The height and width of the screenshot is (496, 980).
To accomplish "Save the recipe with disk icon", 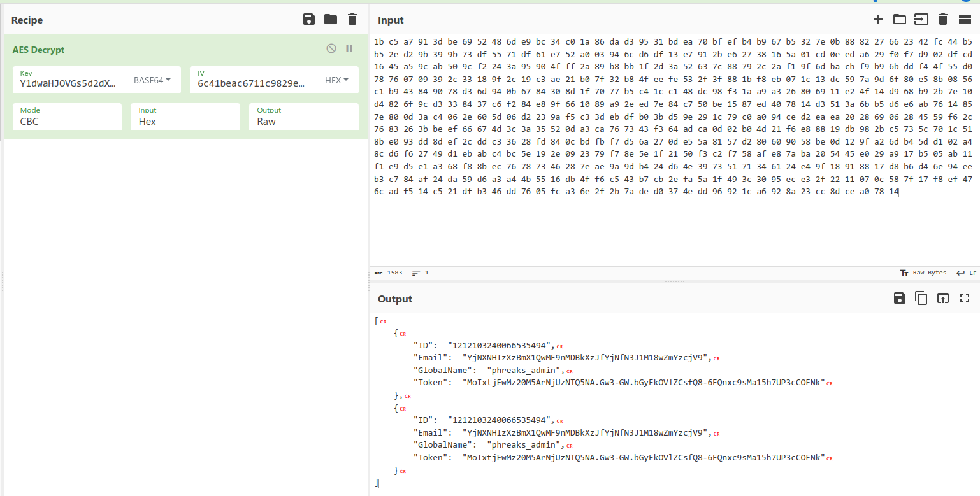I will click(309, 19).
